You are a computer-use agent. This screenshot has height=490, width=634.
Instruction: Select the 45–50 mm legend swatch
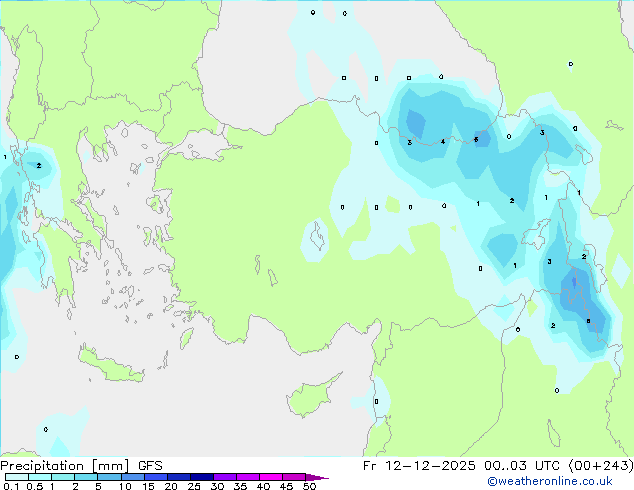point(294,477)
